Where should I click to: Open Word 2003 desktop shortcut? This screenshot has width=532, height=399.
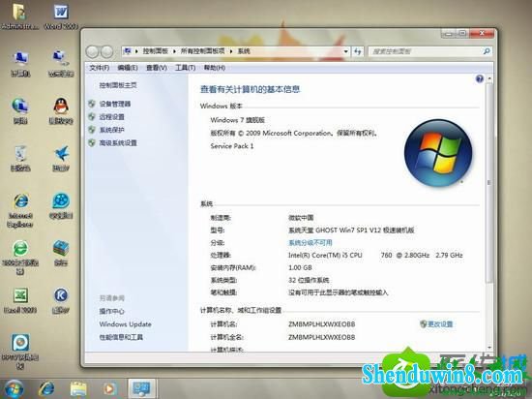coord(61,16)
